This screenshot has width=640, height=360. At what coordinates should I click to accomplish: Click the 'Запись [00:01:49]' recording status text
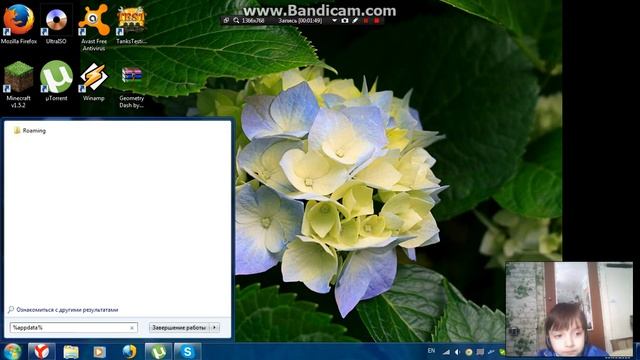click(300, 20)
